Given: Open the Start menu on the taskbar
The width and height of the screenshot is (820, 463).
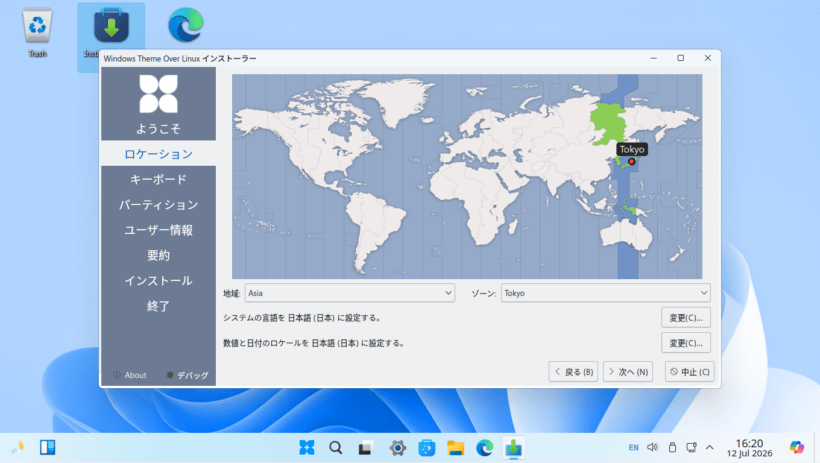Looking at the screenshot, I should point(306,447).
